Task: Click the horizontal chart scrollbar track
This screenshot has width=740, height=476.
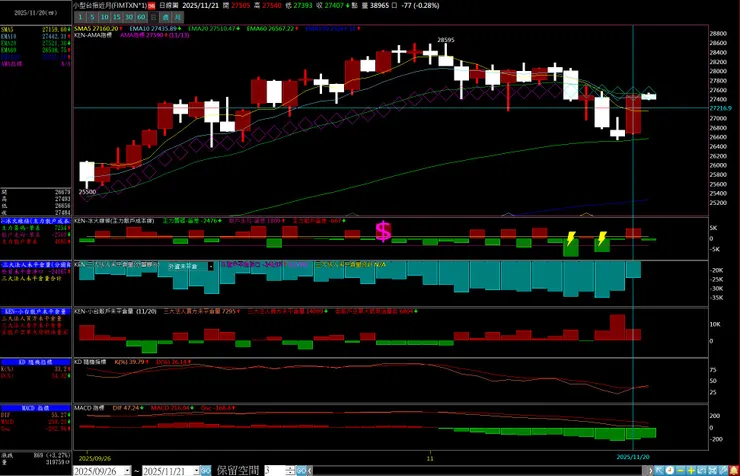Action: [478, 470]
